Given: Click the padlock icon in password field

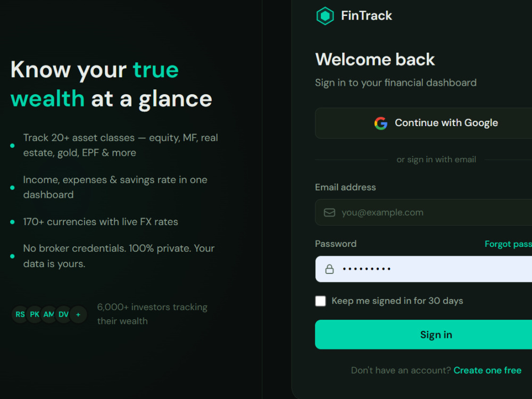Looking at the screenshot, I should coord(329,269).
